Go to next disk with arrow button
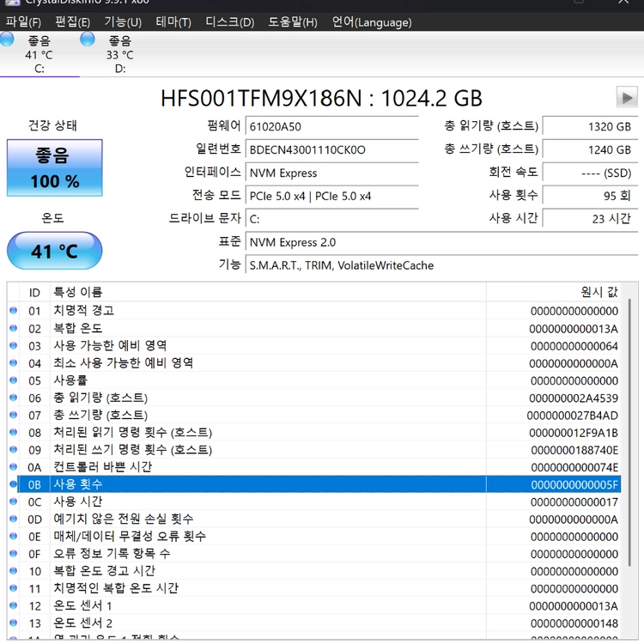The image size is (644, 644). pyautogui.click(x=627, y=97)
